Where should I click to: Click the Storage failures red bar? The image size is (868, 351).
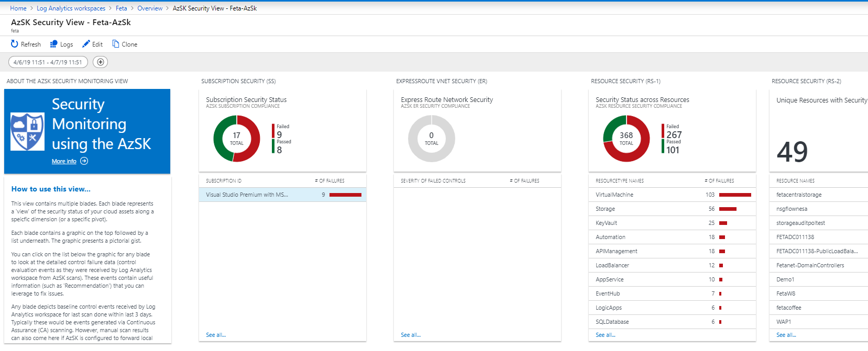point(728,209)
